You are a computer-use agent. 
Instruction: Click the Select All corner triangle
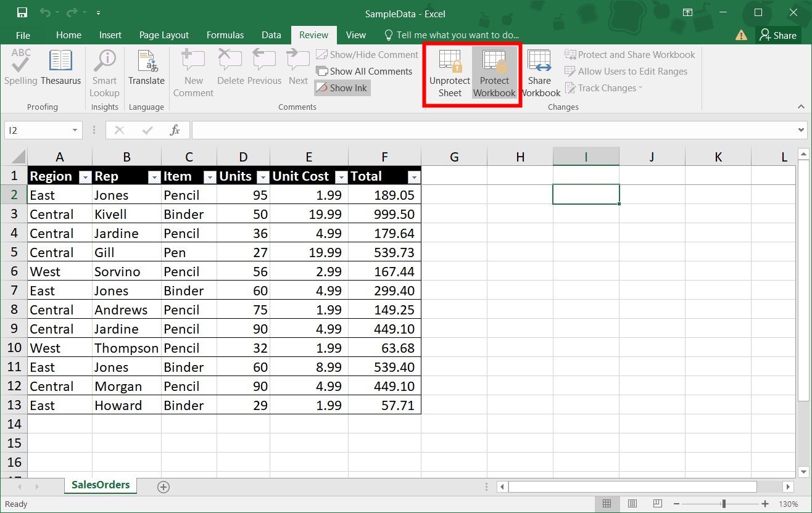tap(17, 157)
